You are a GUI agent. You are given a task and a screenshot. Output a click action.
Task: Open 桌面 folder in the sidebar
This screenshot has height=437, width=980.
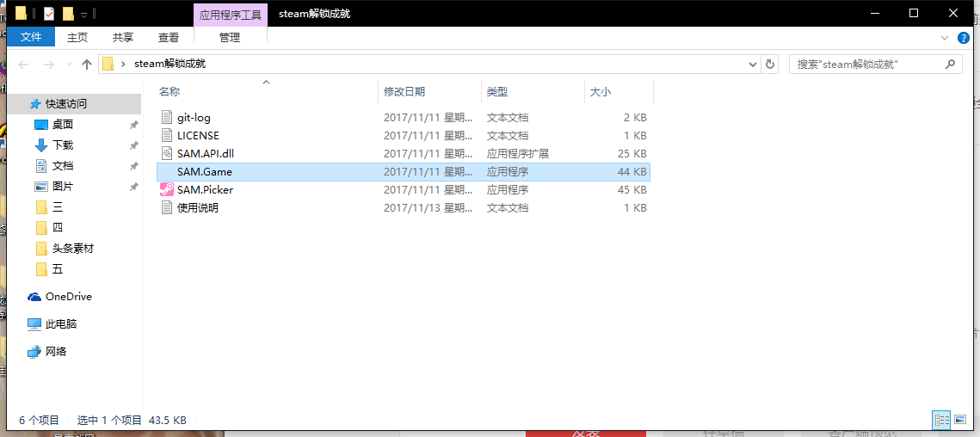point(53,125)
